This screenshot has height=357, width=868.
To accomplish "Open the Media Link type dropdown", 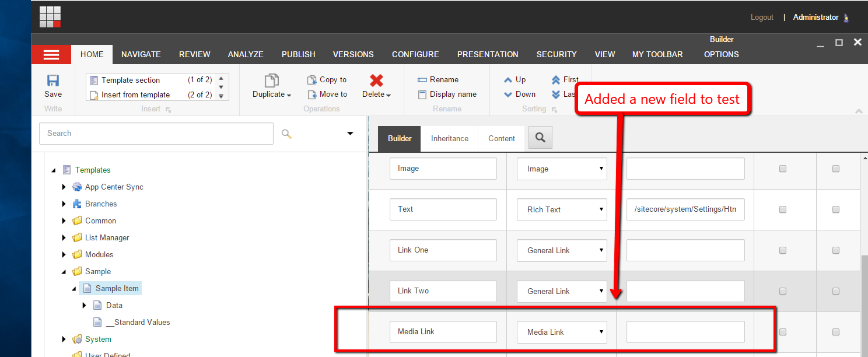I will (x=562, y=332).
